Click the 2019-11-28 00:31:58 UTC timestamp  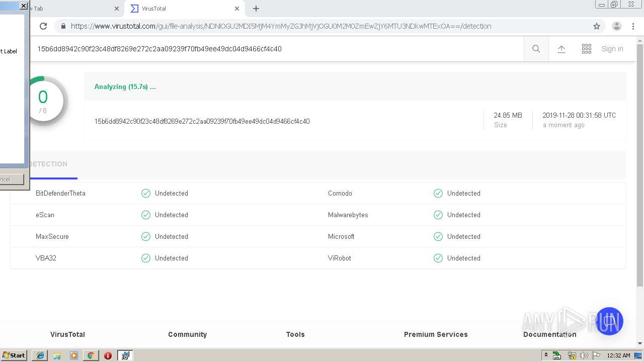point(579,115)
